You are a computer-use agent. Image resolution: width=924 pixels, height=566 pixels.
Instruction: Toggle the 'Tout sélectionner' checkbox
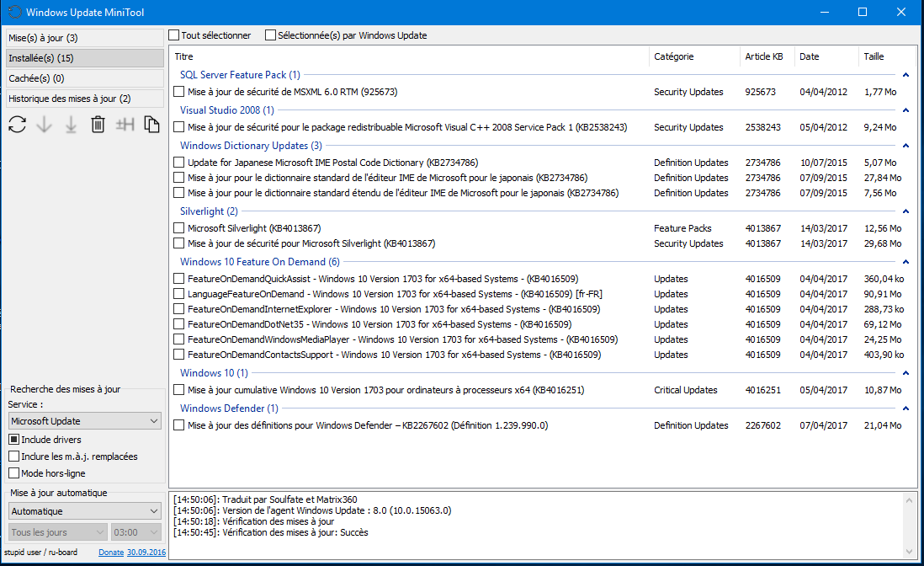174,35
